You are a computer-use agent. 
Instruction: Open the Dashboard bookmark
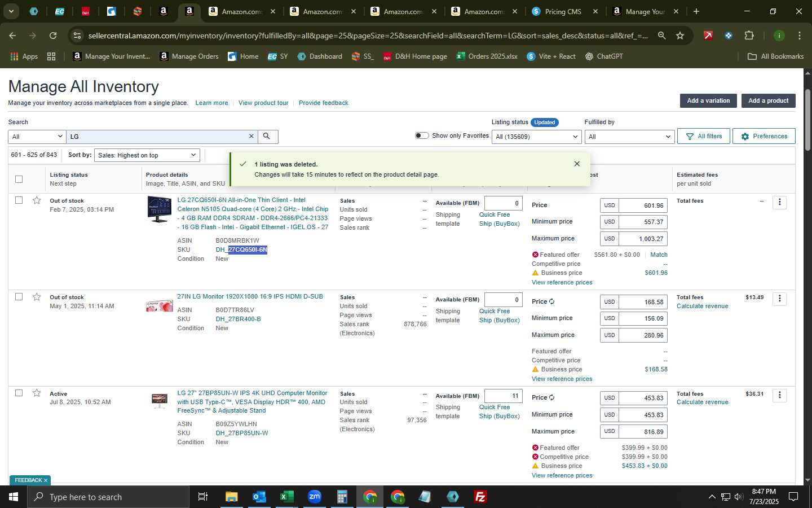pyautogui.click(x=320, y=56)
